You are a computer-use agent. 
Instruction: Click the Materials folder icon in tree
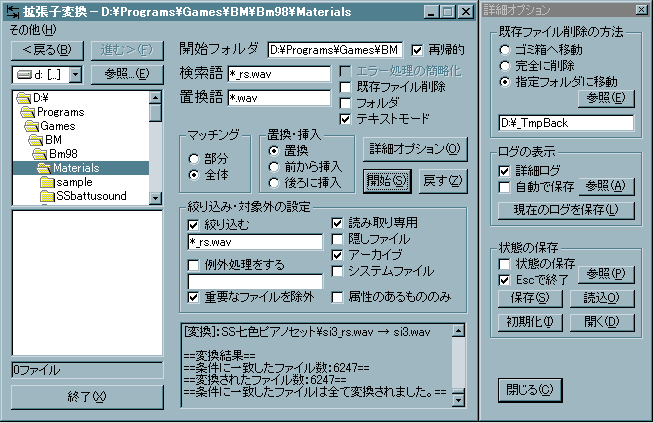point(44,168)
